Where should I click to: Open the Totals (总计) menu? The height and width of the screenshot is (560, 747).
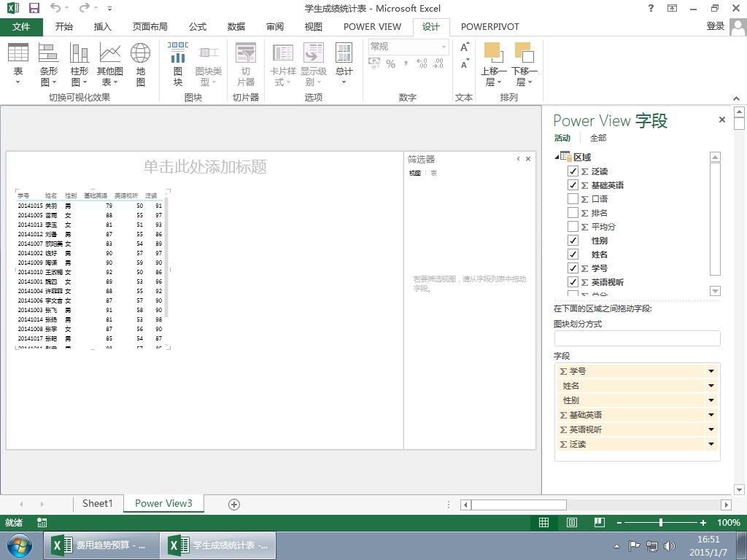pos(344,64)
